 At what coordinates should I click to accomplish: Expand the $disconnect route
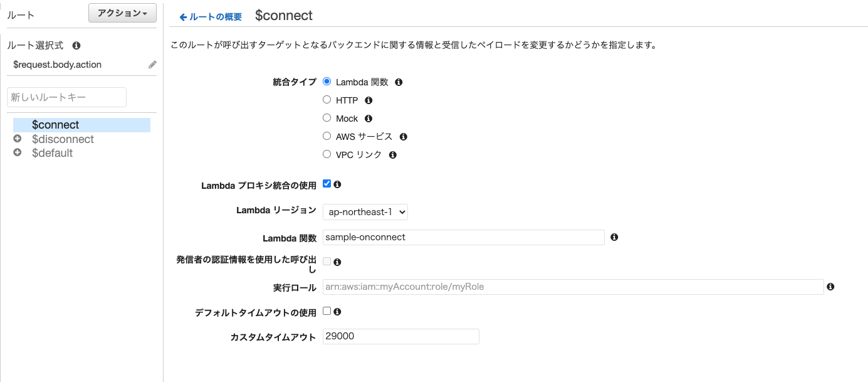tap(17, 139)
